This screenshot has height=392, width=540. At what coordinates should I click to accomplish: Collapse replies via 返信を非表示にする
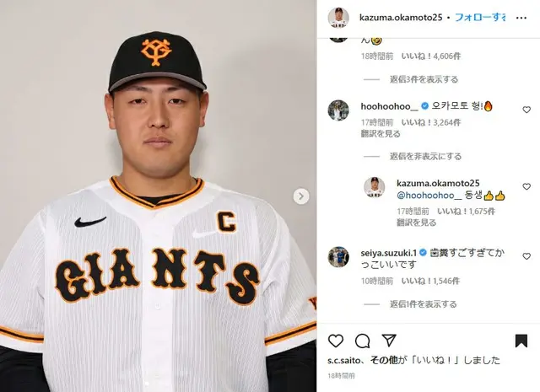tap(425, 157)
